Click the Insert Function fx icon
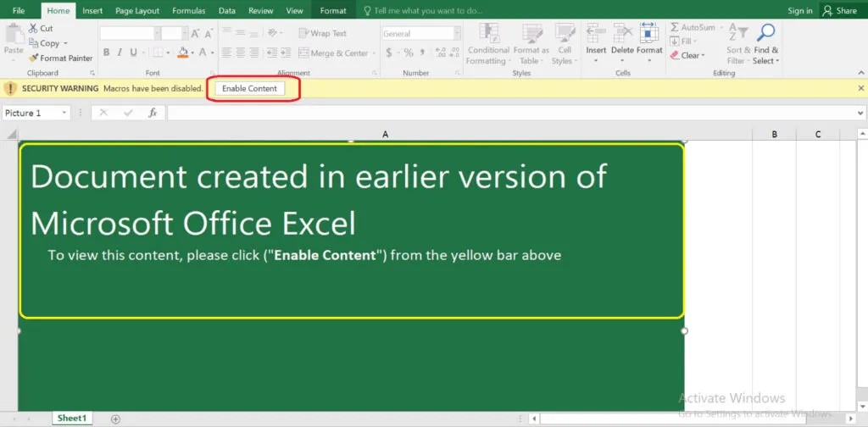 [x=153, y=113]
